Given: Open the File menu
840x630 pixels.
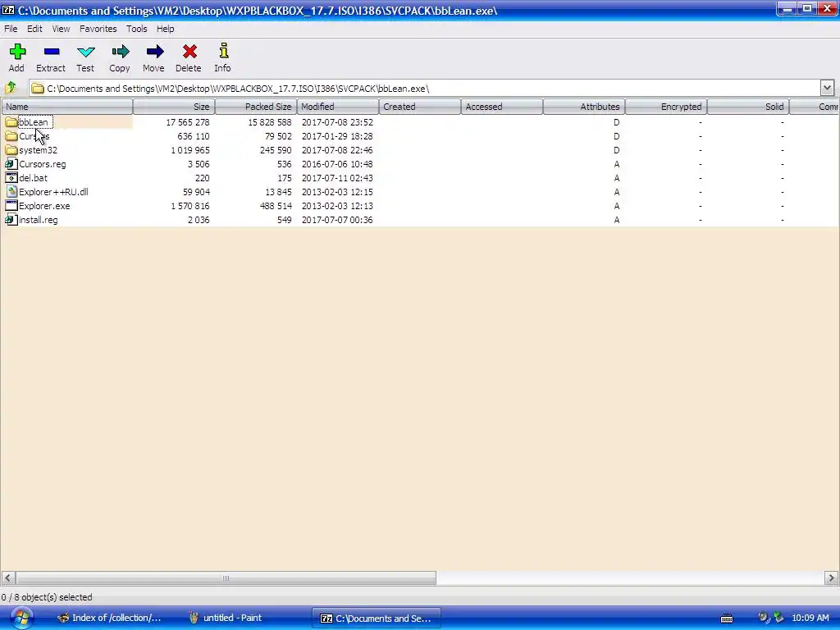Looking at the screenshot, I should click(x=11, y=29).
